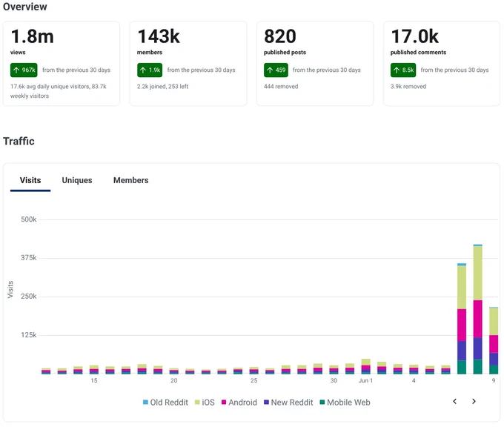
Task: Click the Jun 1 bar in chart
Action: point(366,366)
